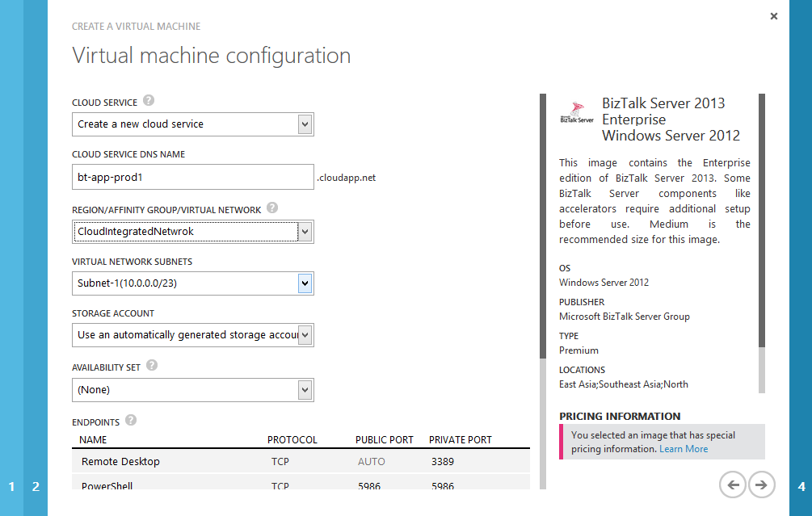Jump to wizard step 1
Screen dimensions: 812x516
pyautogui.click(x=11, y=486)
